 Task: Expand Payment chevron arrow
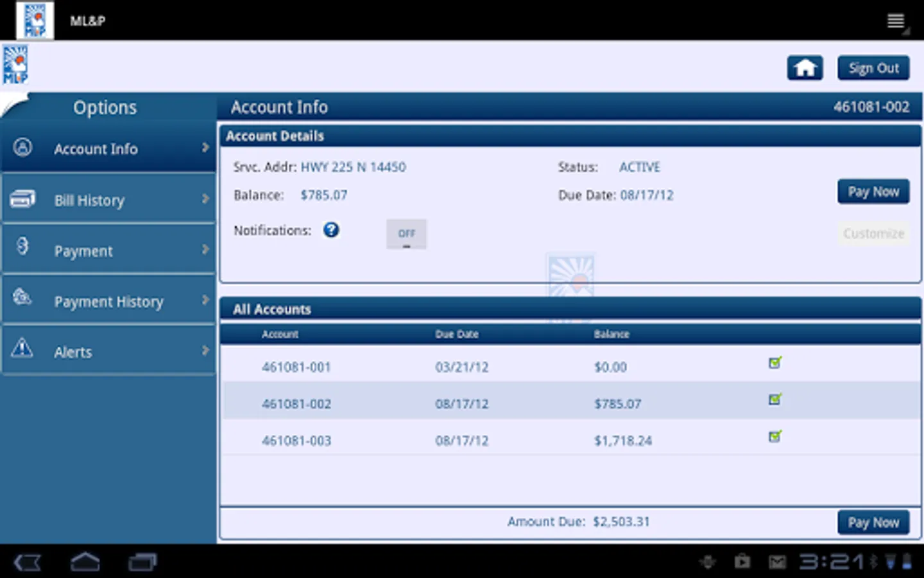205,249
